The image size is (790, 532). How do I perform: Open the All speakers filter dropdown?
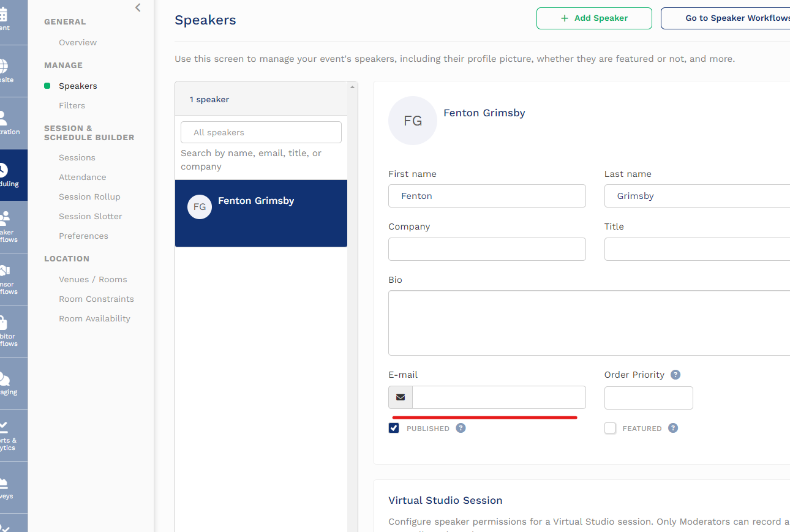tap(261, 132)
